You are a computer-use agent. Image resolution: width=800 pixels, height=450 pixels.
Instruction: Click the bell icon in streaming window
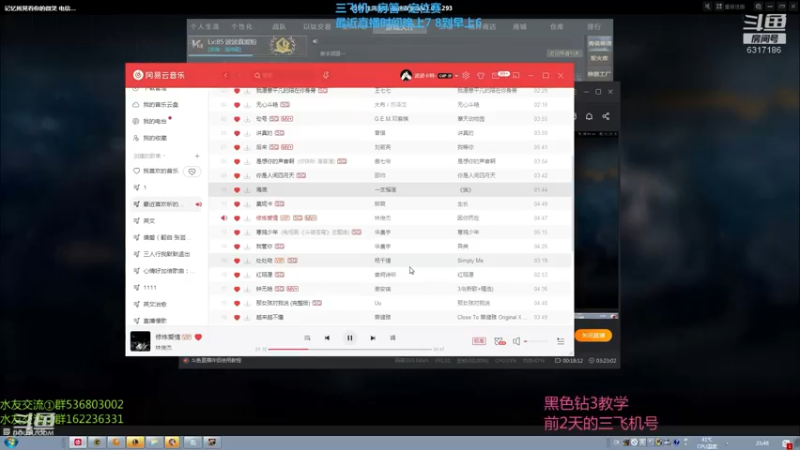click(589, 116)
